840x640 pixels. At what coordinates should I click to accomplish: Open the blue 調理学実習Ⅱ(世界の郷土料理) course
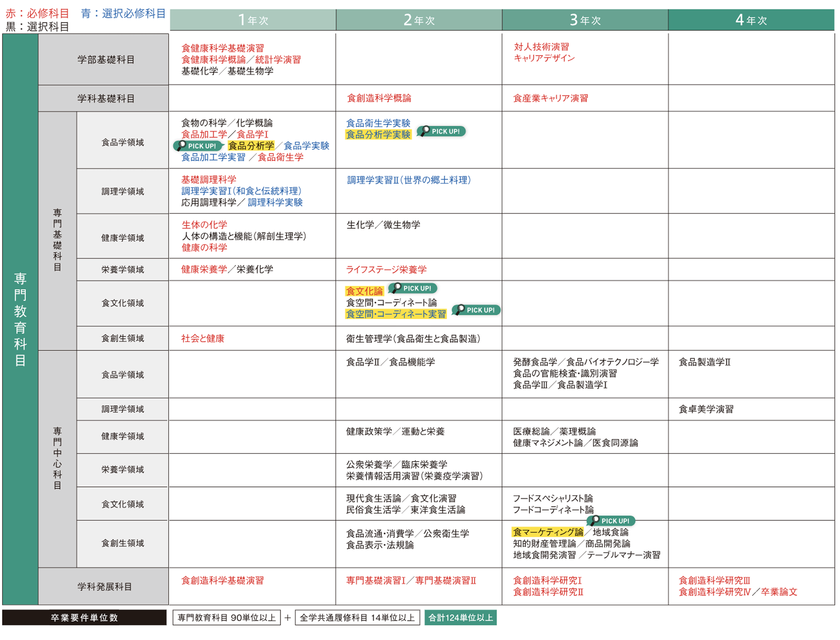pos(409,180)
